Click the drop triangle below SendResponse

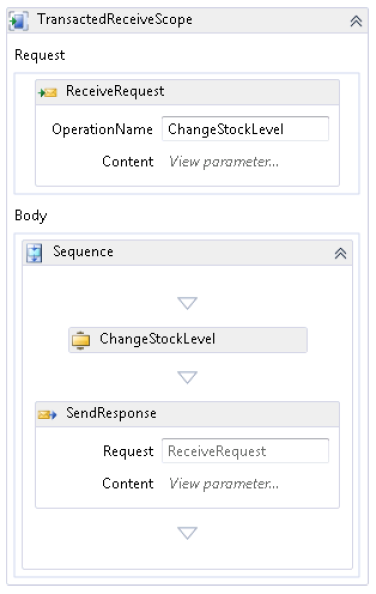[x=187, y=533]
